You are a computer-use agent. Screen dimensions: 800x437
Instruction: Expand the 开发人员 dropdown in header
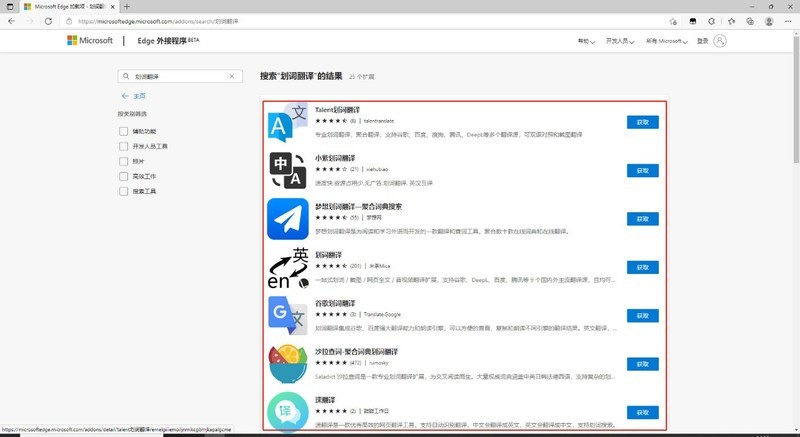coord(620,41)
